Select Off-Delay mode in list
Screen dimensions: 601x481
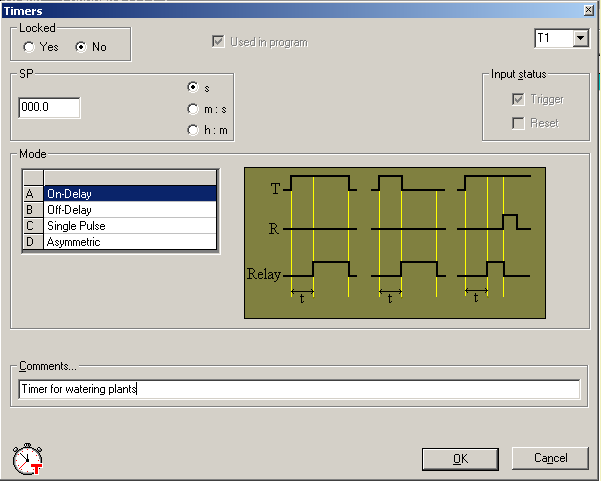130,210
